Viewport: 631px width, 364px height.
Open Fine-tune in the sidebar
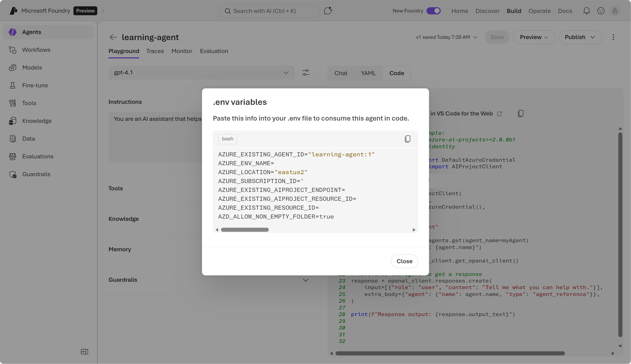point(49,85)
